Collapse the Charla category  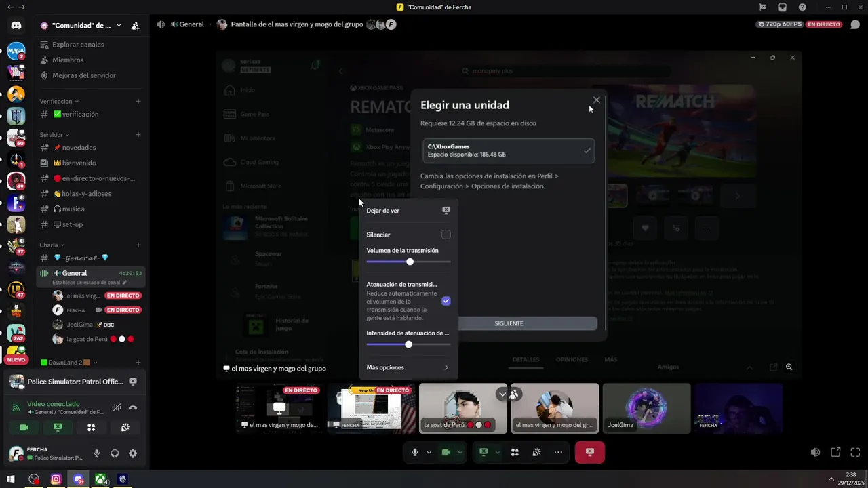pyautogui.click(x=52, y=245)
